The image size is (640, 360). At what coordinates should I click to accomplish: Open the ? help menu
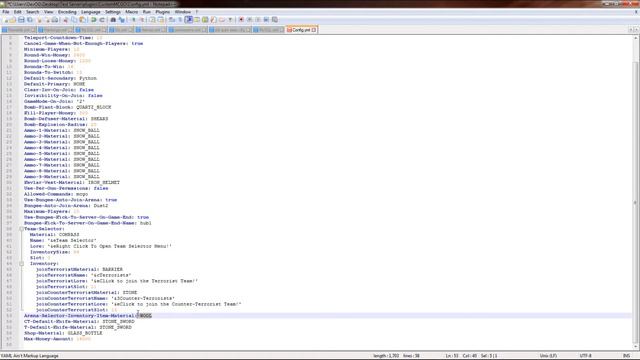[x=196, y=12]
